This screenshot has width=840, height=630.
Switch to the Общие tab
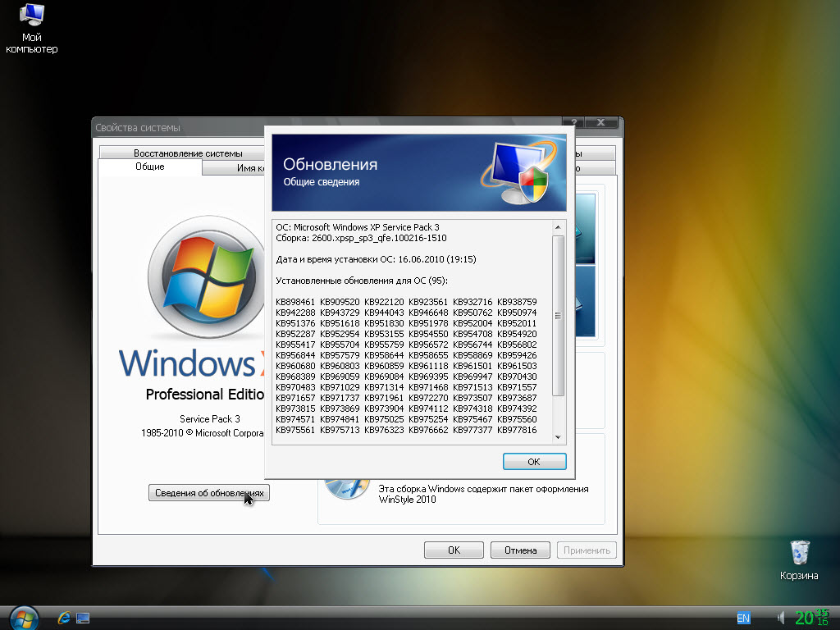point(150,167)
